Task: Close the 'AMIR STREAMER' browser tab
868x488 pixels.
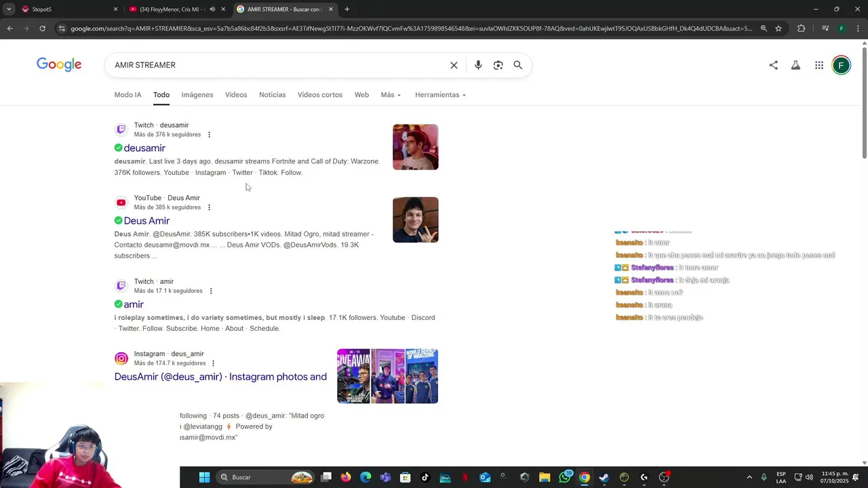Action: coord(331,9)
